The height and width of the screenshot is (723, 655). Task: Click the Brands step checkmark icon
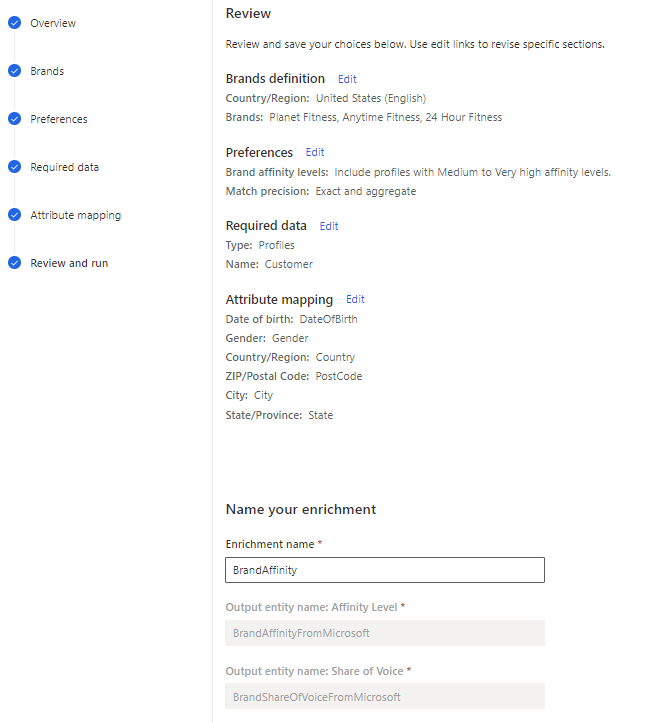[14, 71]
